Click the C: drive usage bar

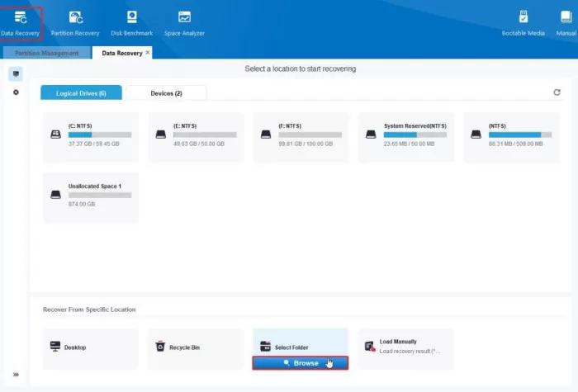[100, 135]
